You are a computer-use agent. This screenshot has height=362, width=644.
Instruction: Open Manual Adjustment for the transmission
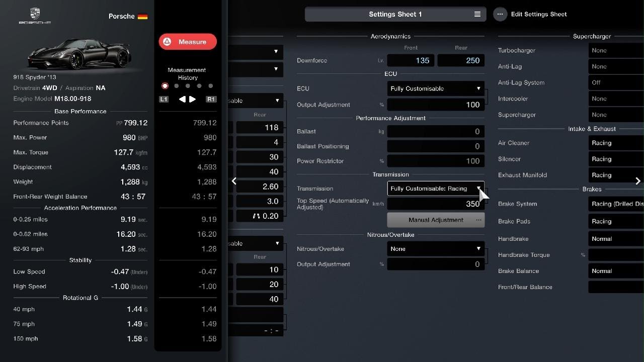click(436, 220)
